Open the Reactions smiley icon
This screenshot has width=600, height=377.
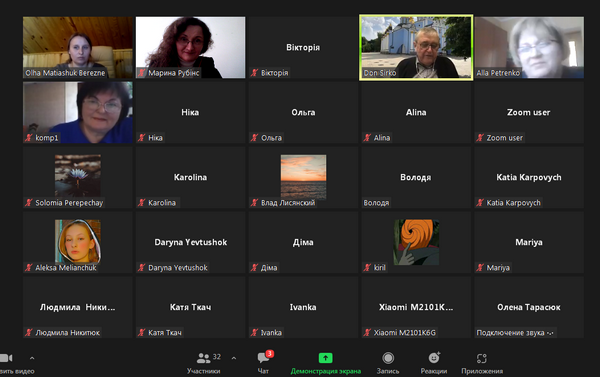pos(434,357)
